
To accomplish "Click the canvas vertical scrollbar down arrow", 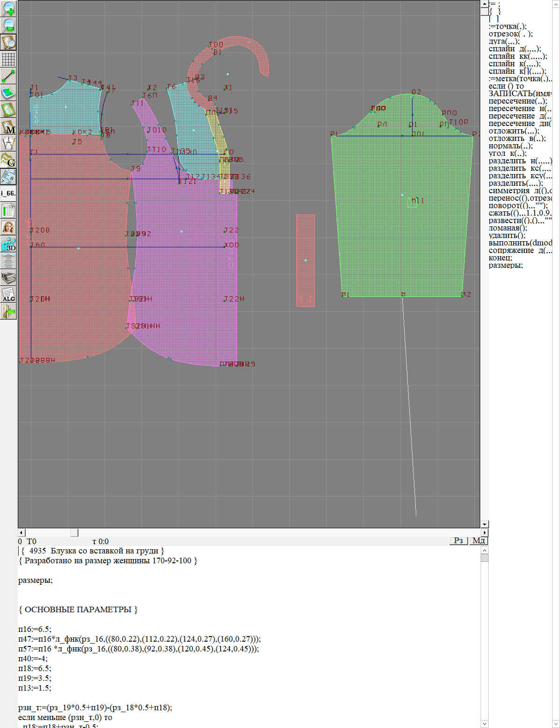I will point(484,524).
